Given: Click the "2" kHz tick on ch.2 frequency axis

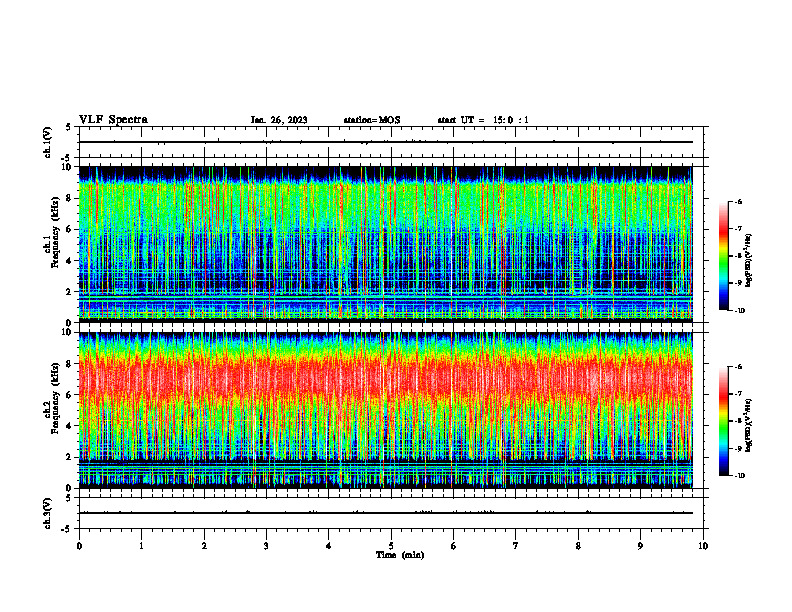Looking at the screenshot, I should (x=70, y=457).
